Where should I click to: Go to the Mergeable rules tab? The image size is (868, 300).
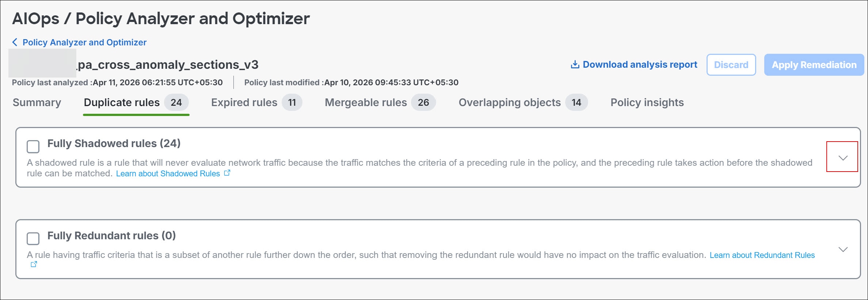point(366,102)
